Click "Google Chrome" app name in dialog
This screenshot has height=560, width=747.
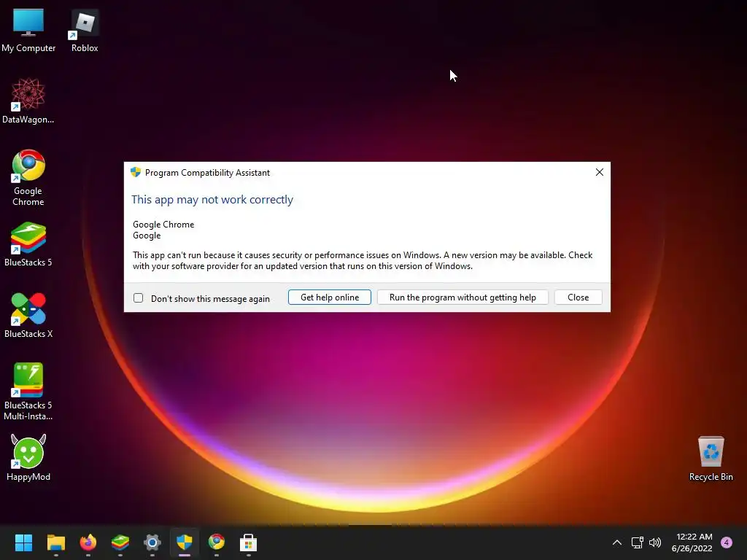coord(163,225)
